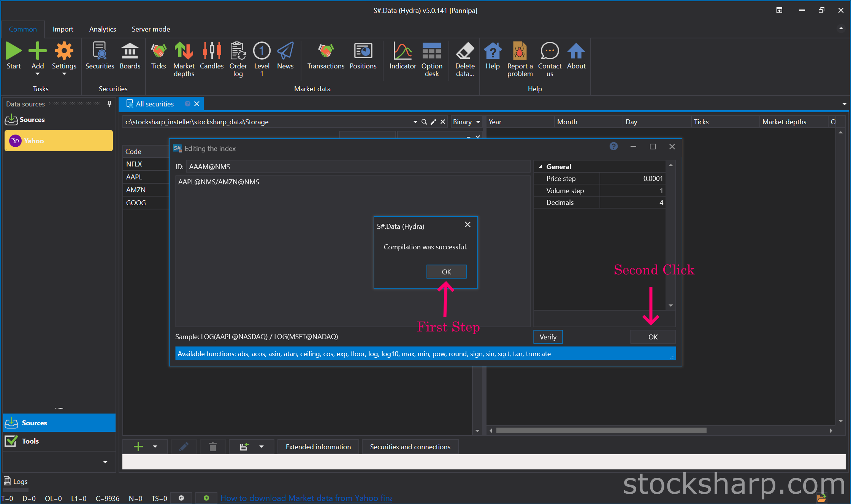The width and height of the screenshot is (851, 504).
Task: Open the Binary storage format dropdown
Action: (x=466, y=122)
